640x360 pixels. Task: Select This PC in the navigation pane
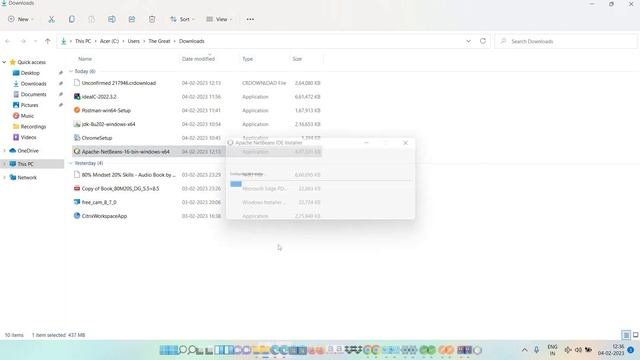(25, 164)
